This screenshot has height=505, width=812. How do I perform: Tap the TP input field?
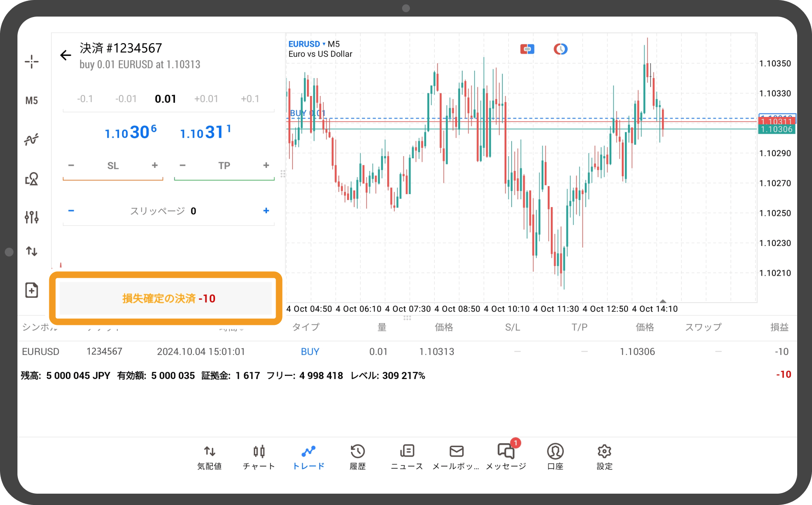224,166
